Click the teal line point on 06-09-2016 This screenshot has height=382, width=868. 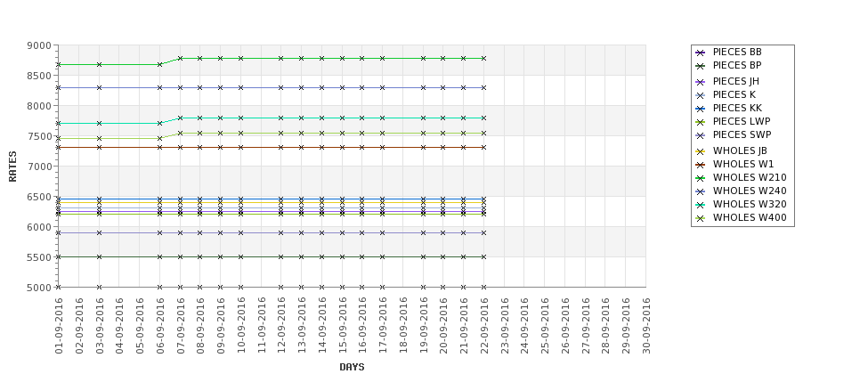tap(160, 124)
